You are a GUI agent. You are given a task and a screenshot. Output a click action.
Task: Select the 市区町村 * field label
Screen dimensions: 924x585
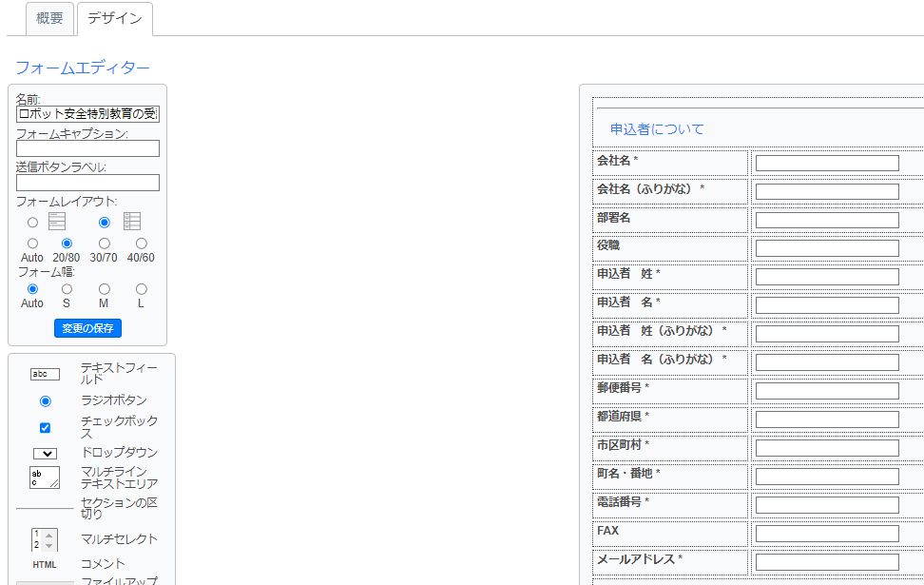pyautogui.click(x=623, y=444)
